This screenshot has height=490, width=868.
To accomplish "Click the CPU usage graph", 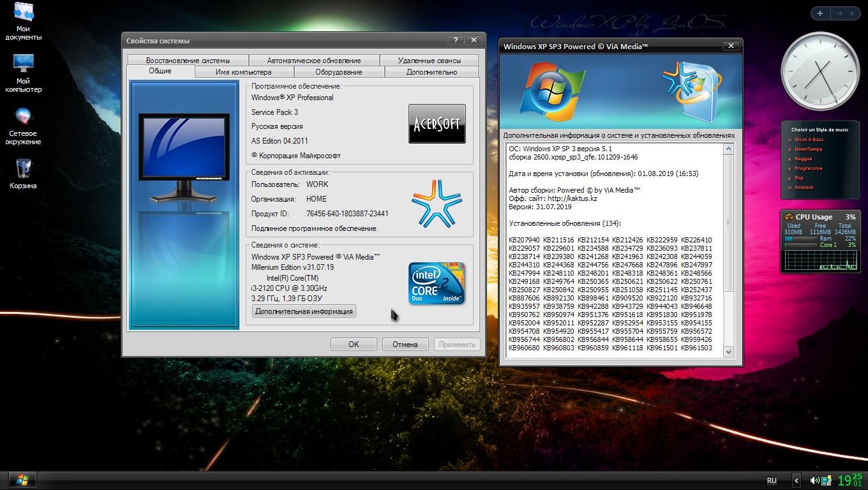I will pyautogui.click(x=820, y=259).
